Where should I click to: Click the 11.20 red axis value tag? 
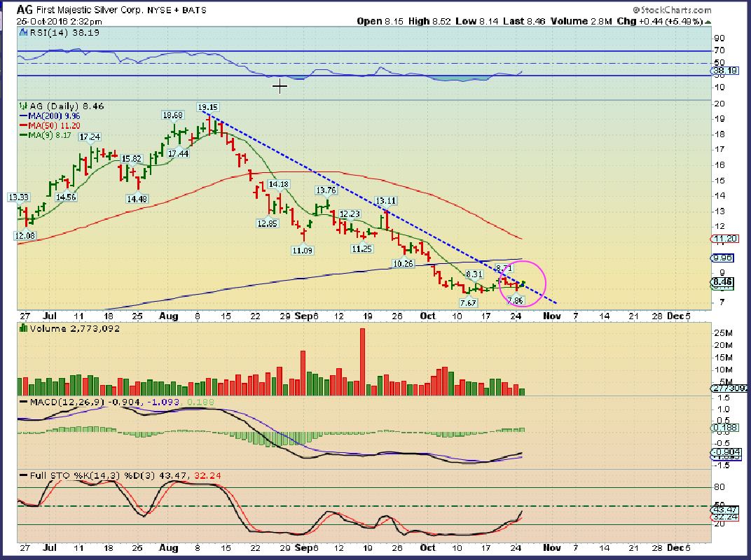point(723,239)
